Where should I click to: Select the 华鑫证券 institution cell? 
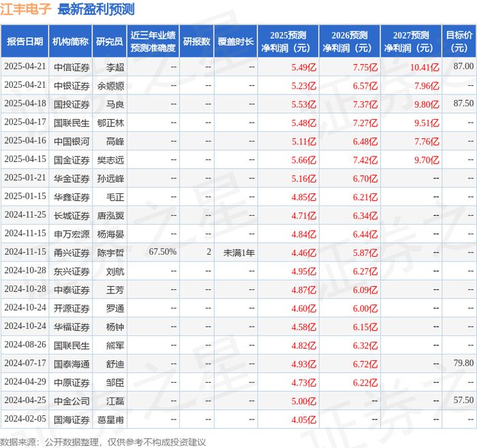pyautogui.click(x=72, y=197)
